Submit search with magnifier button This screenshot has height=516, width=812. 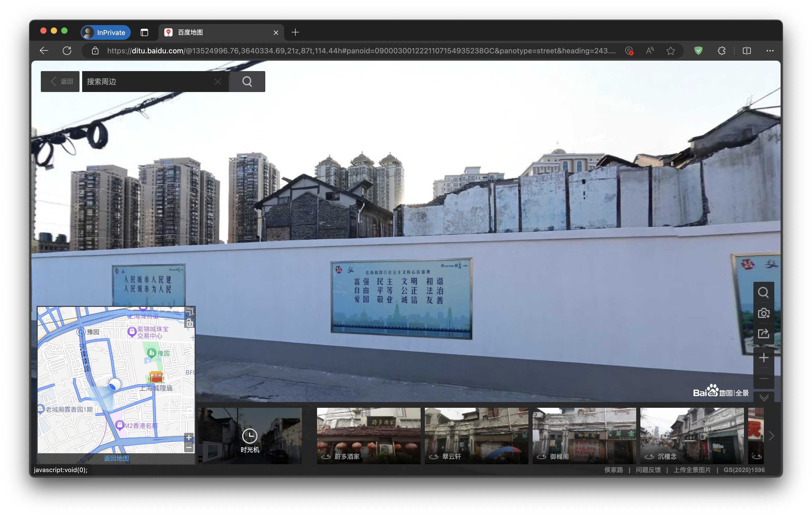pos(247,82)
